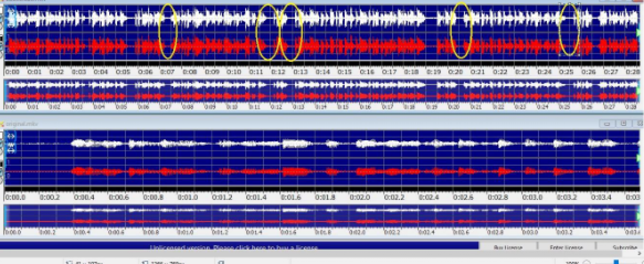This screenshot has height=264, width=644.
Task: Click the vertical zoom icon in lower waveform corner
Action: (11, 145)
